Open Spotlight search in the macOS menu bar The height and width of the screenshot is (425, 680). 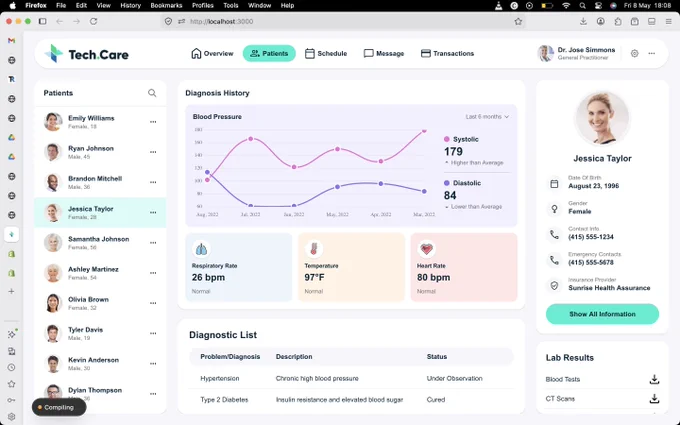click(x=582, y=6)
